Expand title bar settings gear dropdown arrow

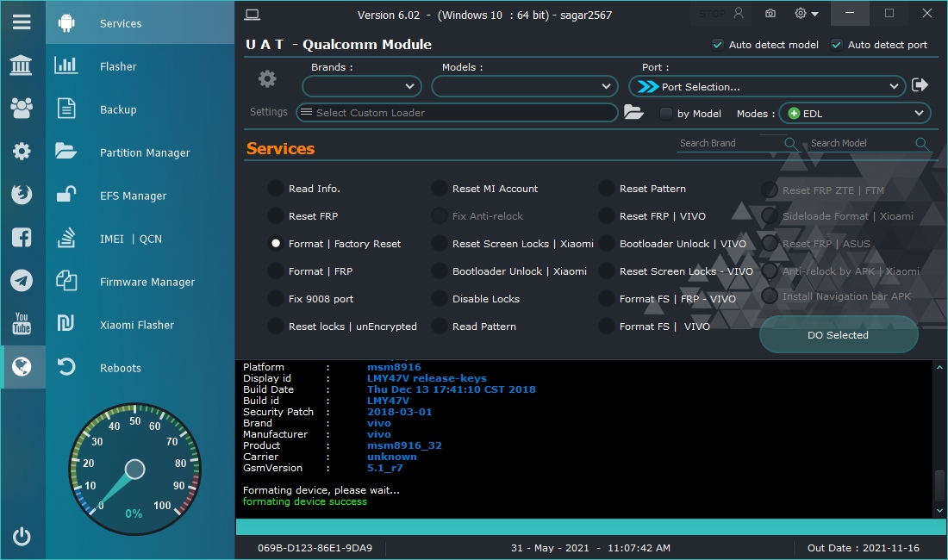(815, 14)
